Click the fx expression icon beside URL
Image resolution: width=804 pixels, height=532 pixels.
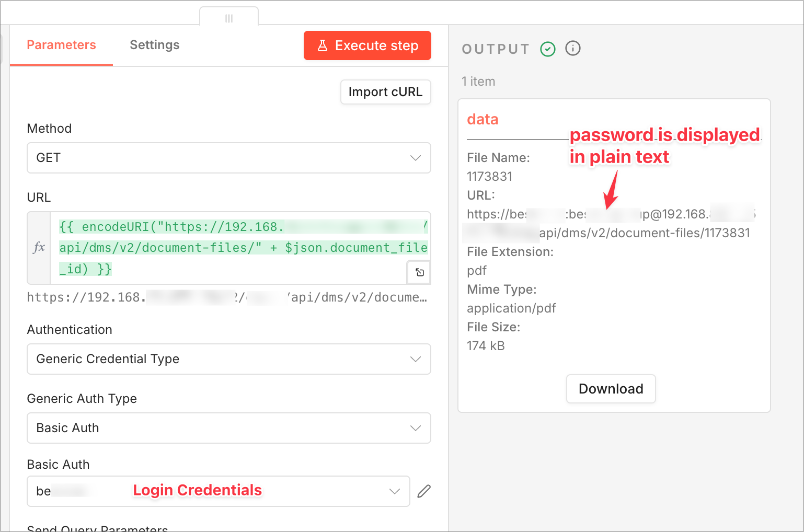pos(39,248)
